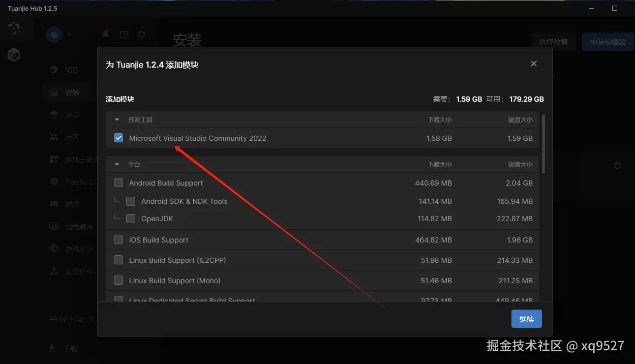The image size is (635, 364).
Task: Minimize the Tuanjie Hub window
Action: coord(591,8)
